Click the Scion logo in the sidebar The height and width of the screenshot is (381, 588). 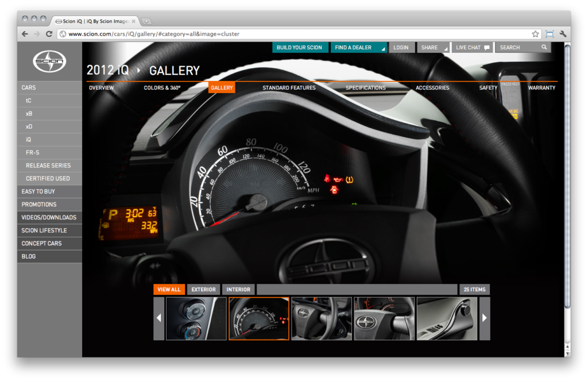point(49,61)
